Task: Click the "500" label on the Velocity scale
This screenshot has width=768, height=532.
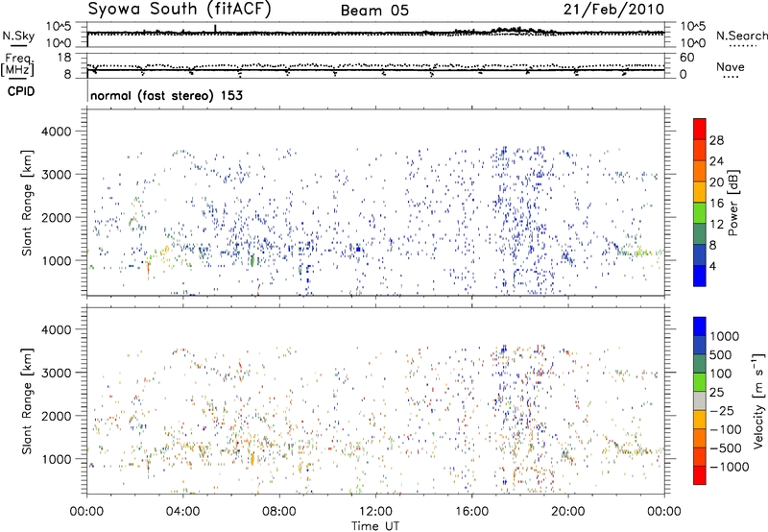Action: point(721,355)
